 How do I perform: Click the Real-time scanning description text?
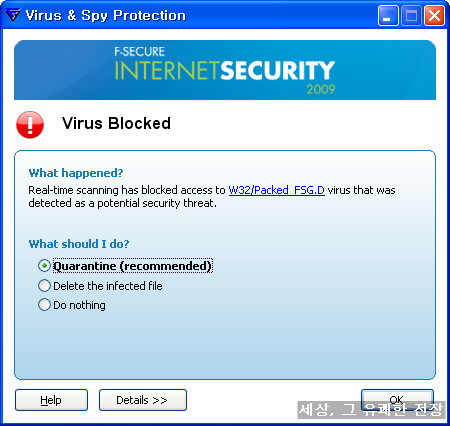coord(212,196)
